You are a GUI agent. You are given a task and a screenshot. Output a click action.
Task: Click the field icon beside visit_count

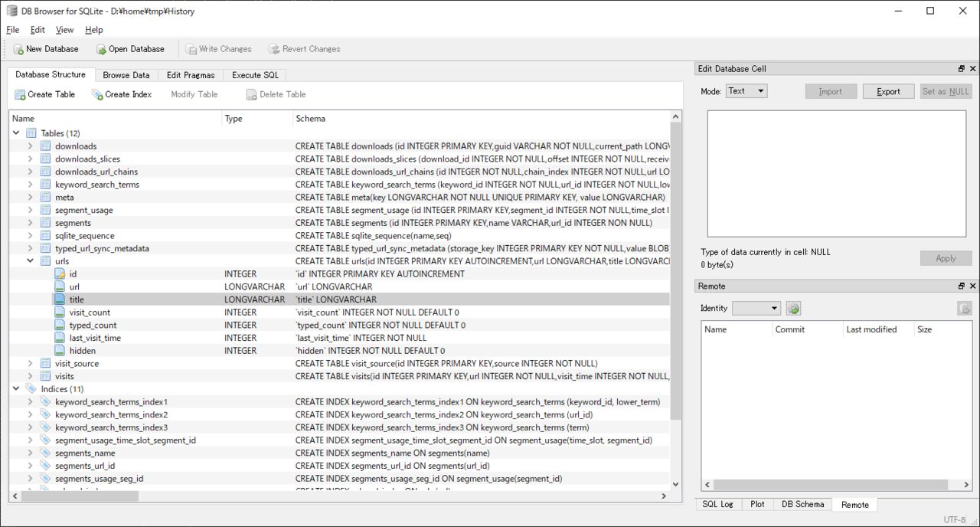point(60,312)
